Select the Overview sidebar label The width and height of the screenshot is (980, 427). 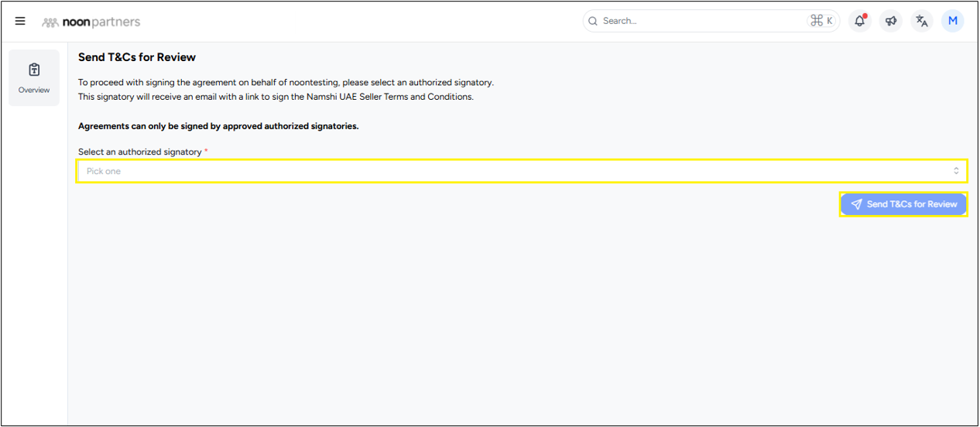34,90
